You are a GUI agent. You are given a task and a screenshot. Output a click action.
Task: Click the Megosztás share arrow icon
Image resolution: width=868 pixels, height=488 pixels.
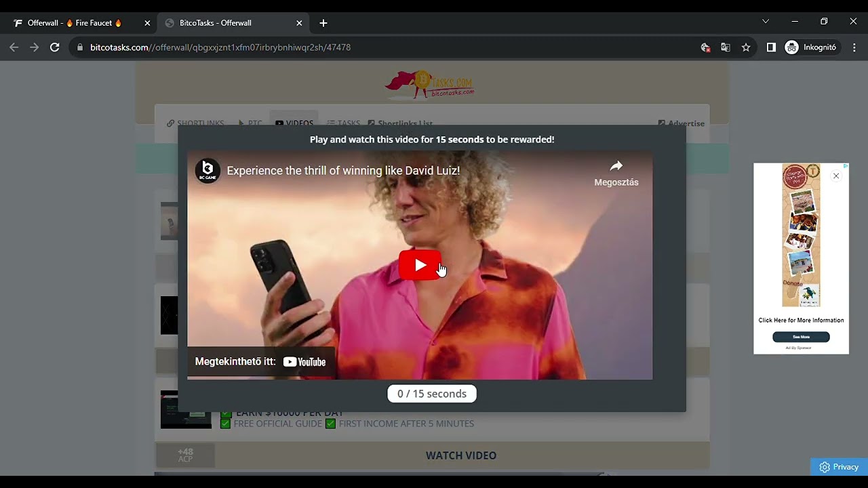click(x=616, y=166)
